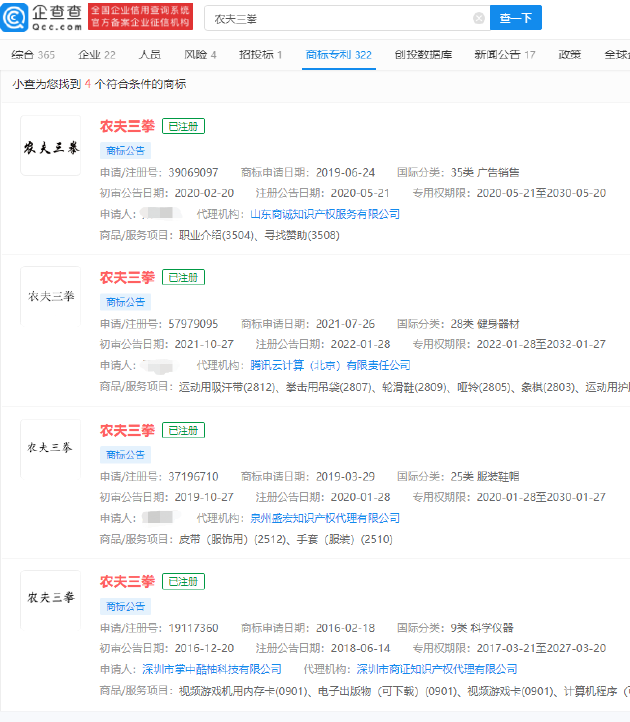Open the 风险 4 tab
Viewport: 630px width, 722px height.
point(200,55)
